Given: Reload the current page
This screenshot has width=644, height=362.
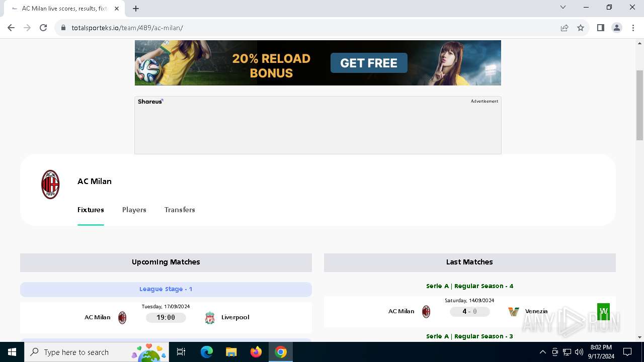Looking at the screenshot, I should (x=43, y=28).
